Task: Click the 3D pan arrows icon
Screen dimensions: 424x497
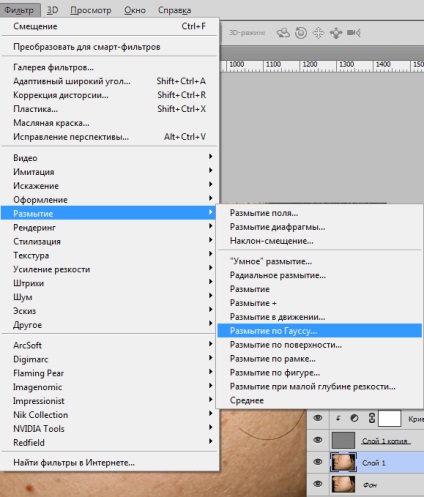Action: click(x=318, y=33)
